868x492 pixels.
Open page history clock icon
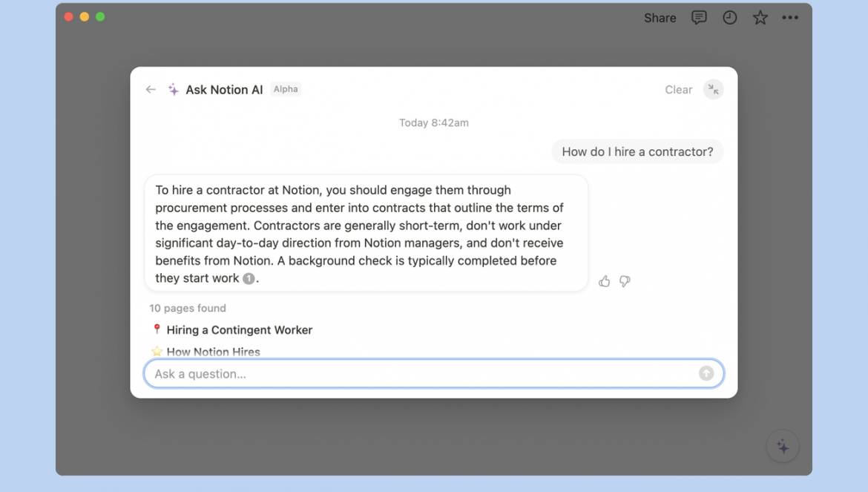coord(729,18)
